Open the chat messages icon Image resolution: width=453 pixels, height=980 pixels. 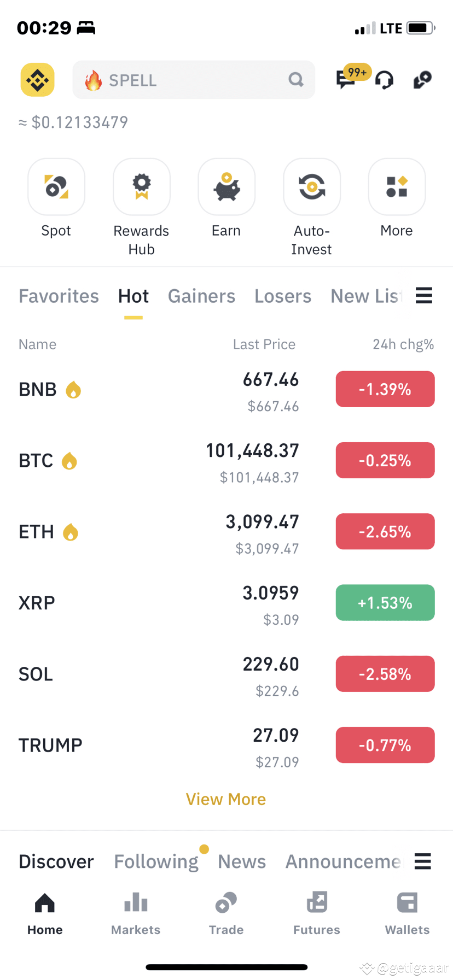pos(346,80)
